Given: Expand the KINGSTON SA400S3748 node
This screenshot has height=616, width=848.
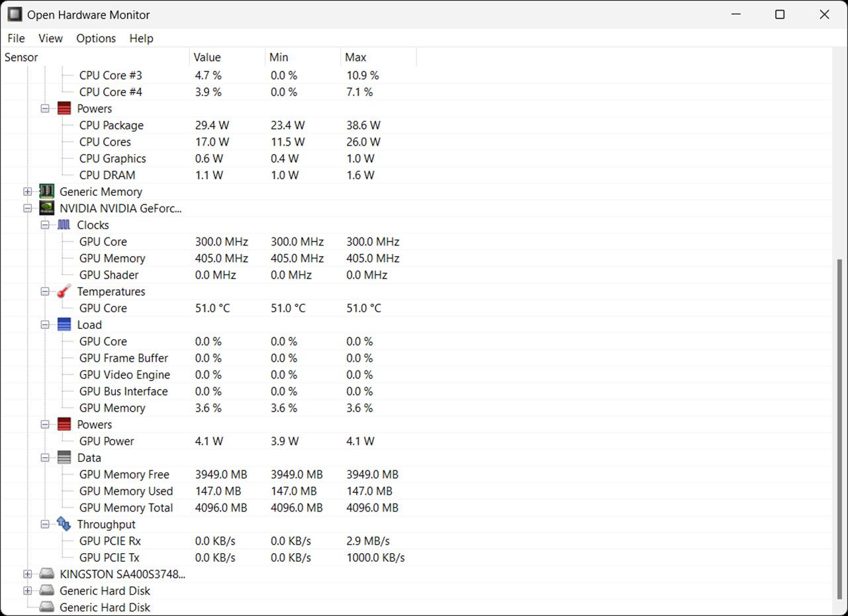Looking at the screenshot, I should pyautogui.click(x=27, y=574).
